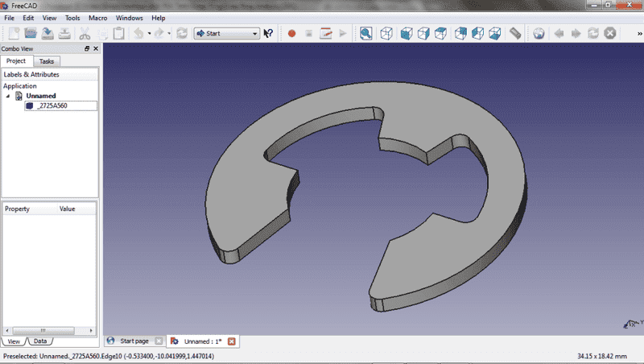Click the What's This help cursor icon
This screenshot has width=644, height=364.
(x=269, y=34)
